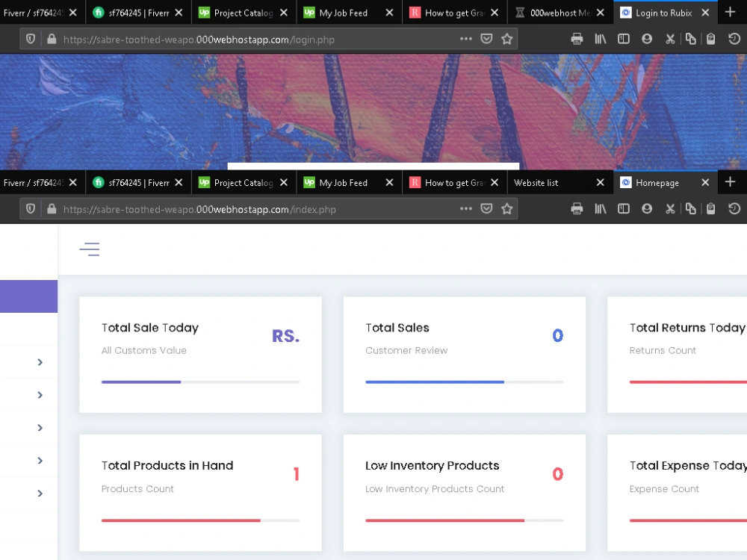Click the cut scissors icon in lower toolbar

(670, 208)
